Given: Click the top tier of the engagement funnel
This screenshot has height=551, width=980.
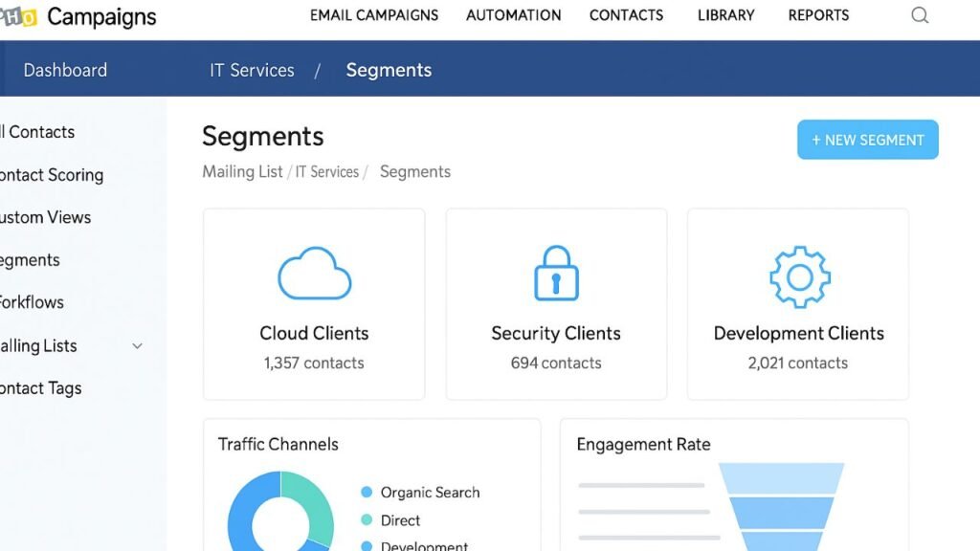Looking at the screenshot, I should click(x=781, y=478).
